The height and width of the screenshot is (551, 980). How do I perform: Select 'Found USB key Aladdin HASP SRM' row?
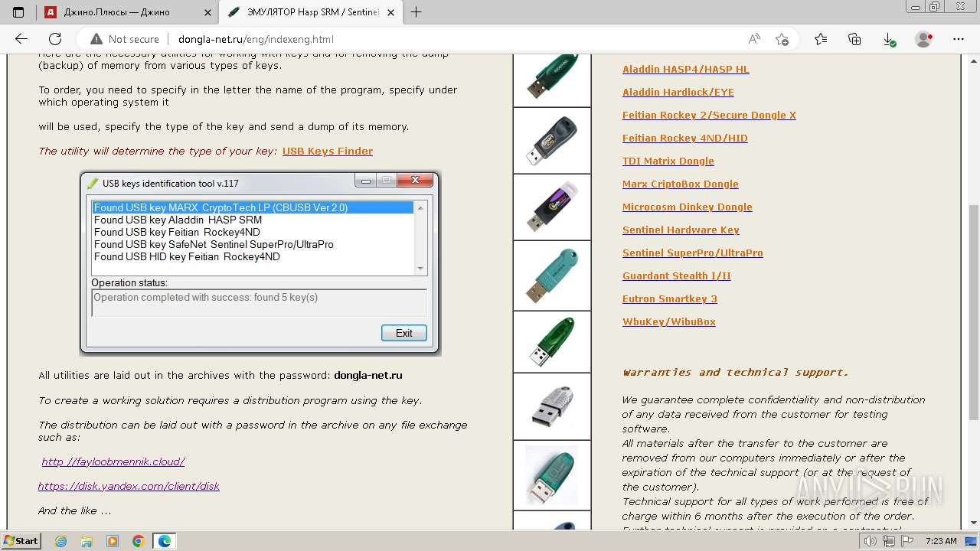point(253,220)
